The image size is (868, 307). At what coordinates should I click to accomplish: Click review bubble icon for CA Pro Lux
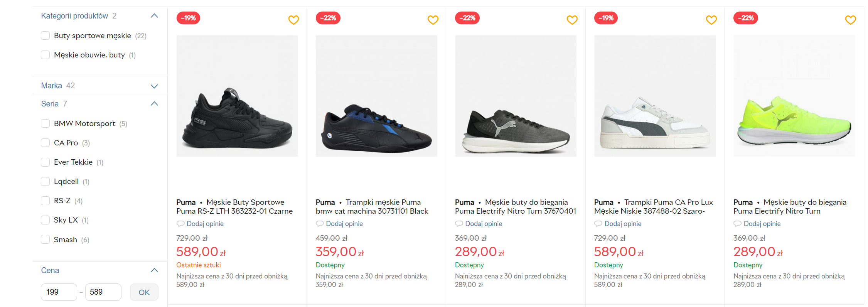point(598,224)
